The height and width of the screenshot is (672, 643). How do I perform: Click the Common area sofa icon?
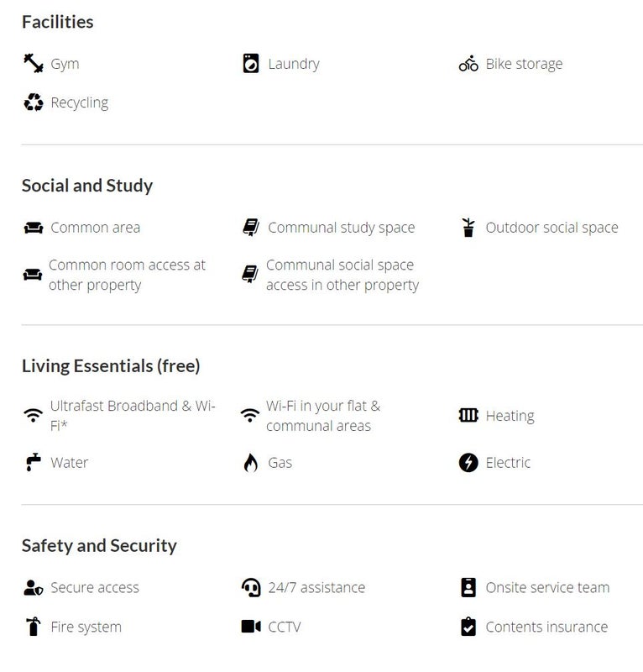point(33,228)
